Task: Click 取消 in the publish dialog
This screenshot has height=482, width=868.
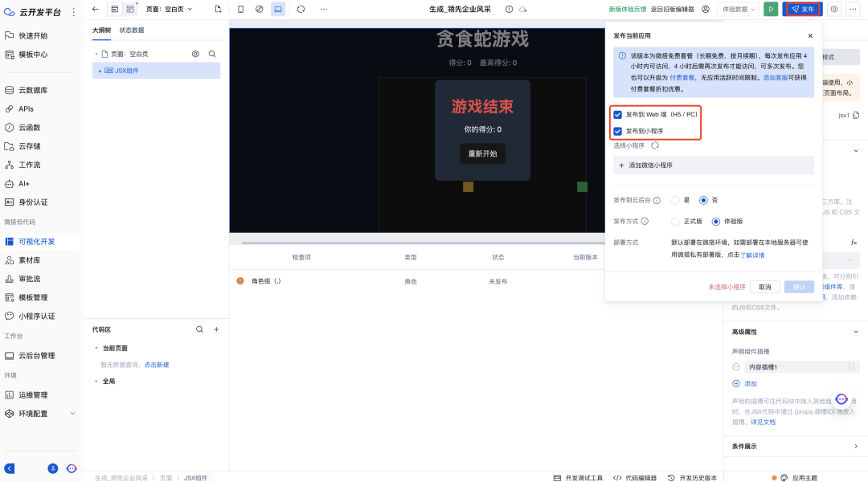Action: (x=765, y=287)
